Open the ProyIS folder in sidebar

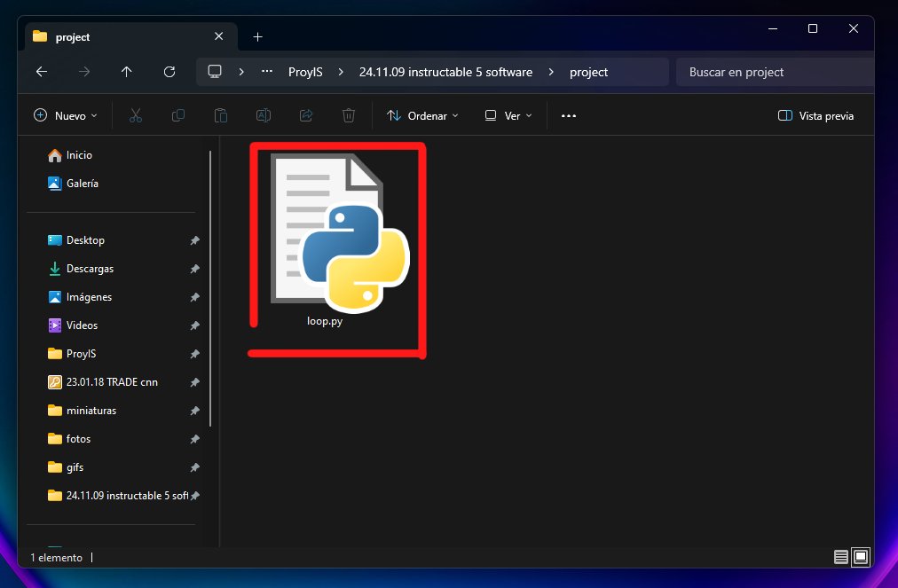[72, 354]
